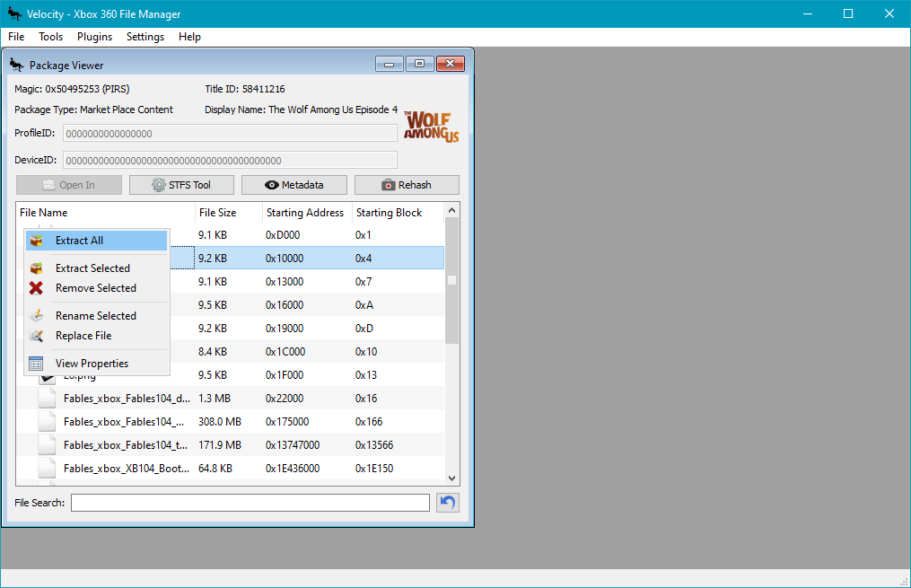Click the Rehash button
Viewport: 911px width, 588px height.
point(407,185)
